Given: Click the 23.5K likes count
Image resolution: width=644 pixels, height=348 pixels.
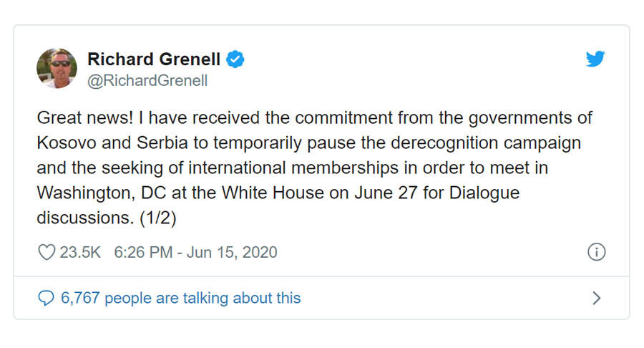Looking at the screenshot, I should click(79, 252).
